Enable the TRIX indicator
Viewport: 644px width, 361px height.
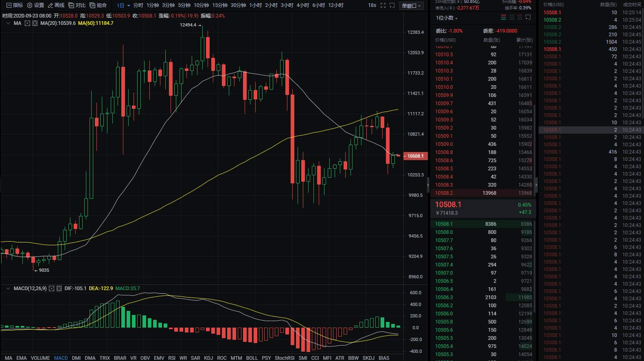tap(105, 358)
